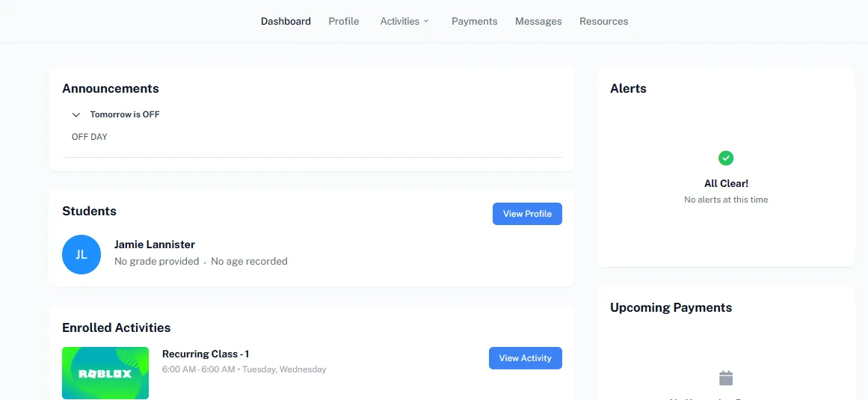This screenshot has width=868, height=400.
Task: Click the Tomorrow is OFF announcement title
Action: tap(125, 114)
